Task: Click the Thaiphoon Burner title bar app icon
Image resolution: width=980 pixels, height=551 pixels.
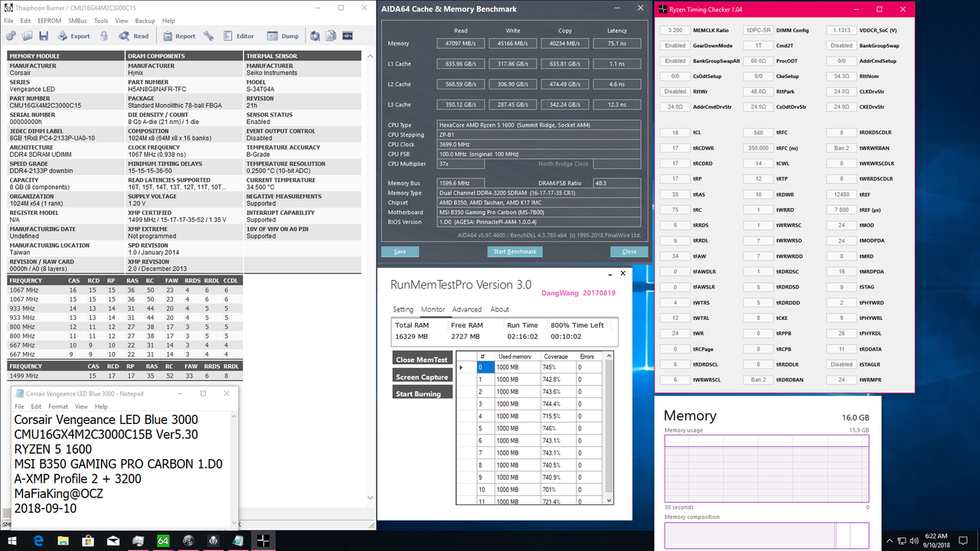Action: coord(8,8)
